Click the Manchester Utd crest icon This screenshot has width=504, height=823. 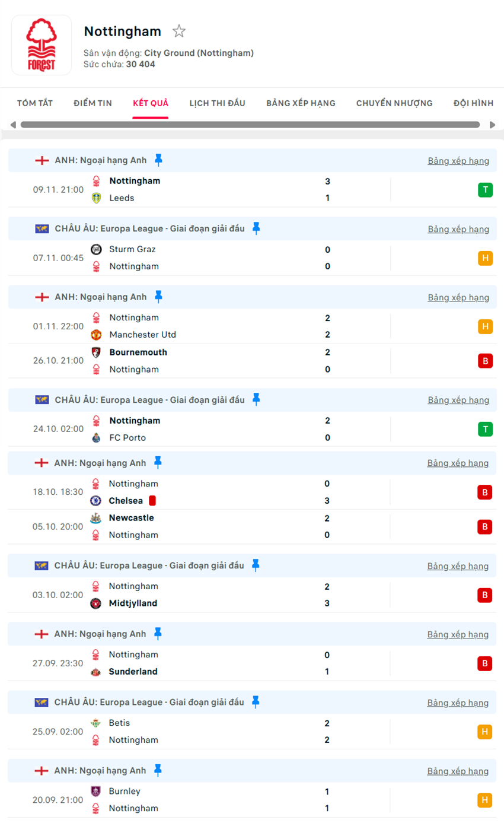click(x=96, y=335)
